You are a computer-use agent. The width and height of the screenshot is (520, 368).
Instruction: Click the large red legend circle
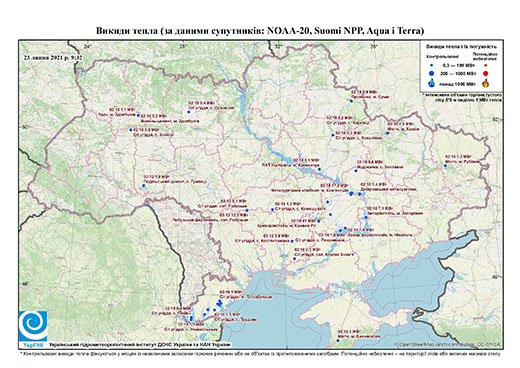point(486,74)
